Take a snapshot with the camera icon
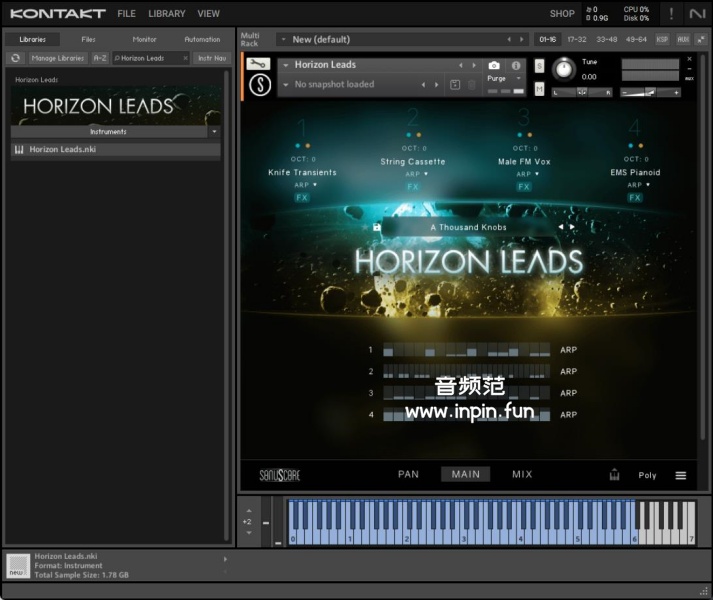This screenshot has height=600, width=713. pos(494,66)
